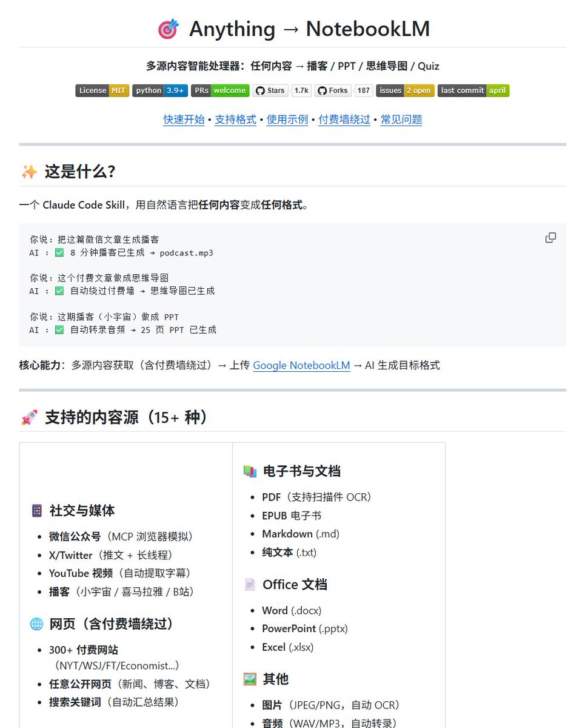This screenshot has height=728, width=585.
Task: Click the GitHub Forks badge
Action: tap(333, 90)
